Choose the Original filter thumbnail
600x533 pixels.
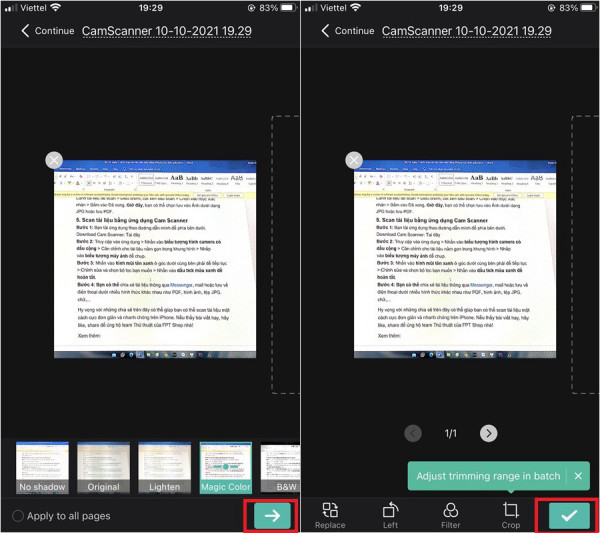coord(103,469)
